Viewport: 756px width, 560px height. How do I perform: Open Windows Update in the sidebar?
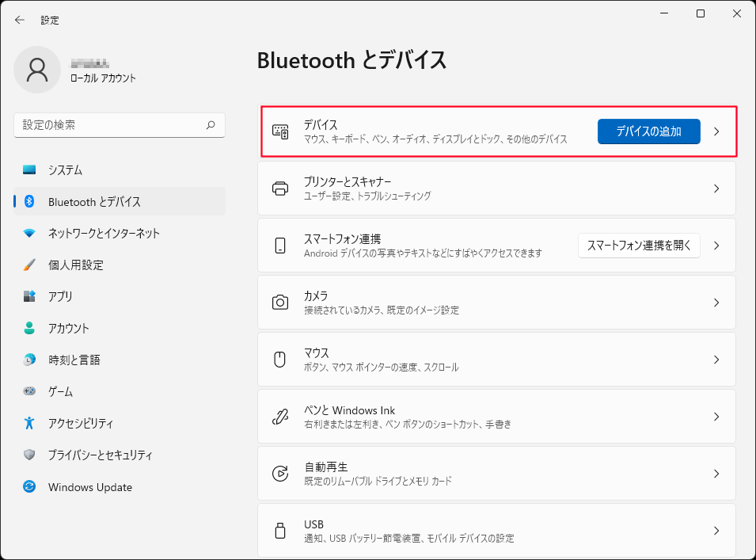pyautogui.click(x=120, y=486)
